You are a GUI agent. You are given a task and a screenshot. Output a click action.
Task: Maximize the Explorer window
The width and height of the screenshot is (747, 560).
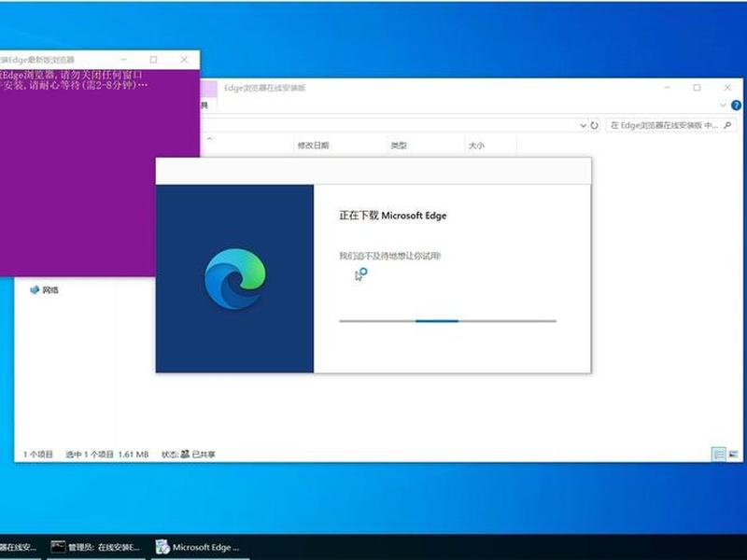pyautogui.click(x=697, y=88)
